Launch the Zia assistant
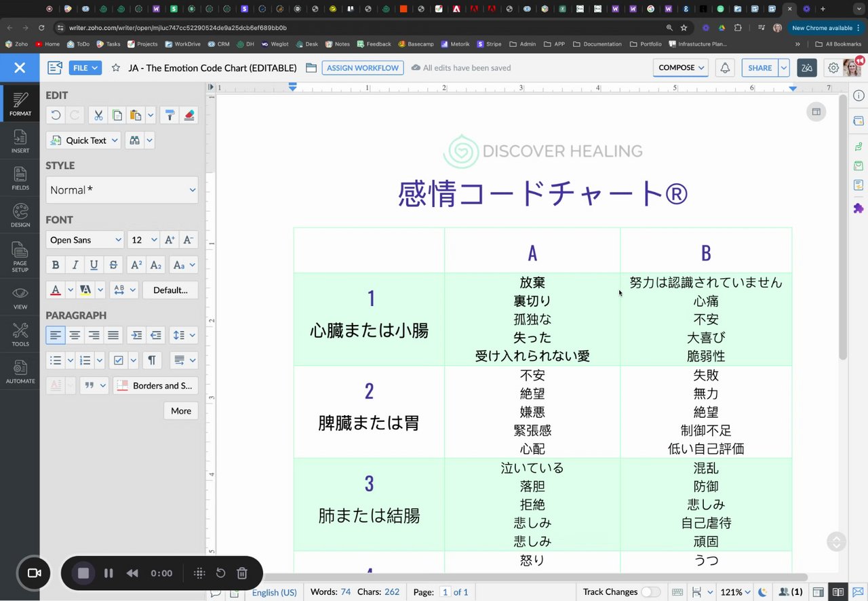This screenshot has width=868, height=601. (807, 68)
